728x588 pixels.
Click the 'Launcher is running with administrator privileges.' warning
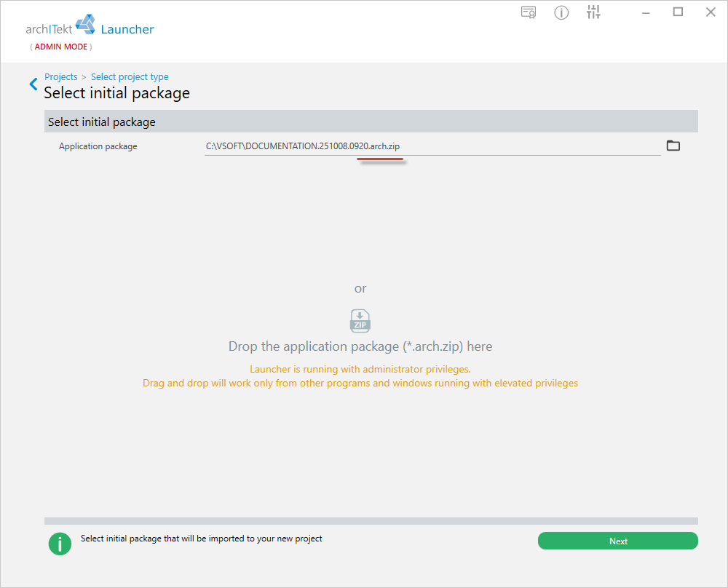coord(360,369)
